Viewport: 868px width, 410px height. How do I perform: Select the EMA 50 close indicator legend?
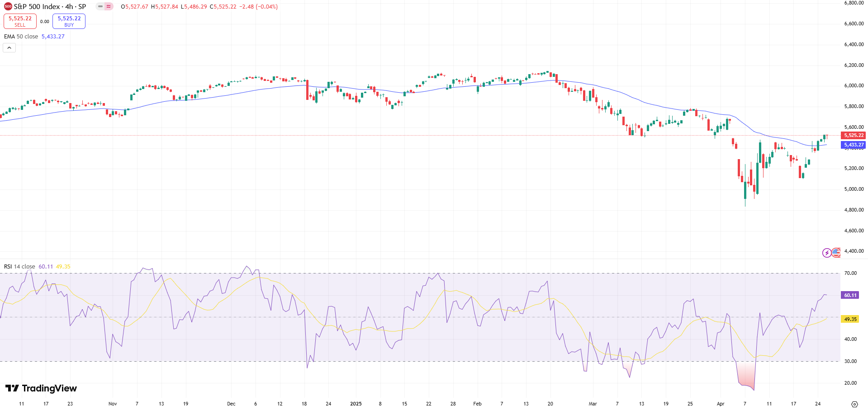tap(21, 37)
